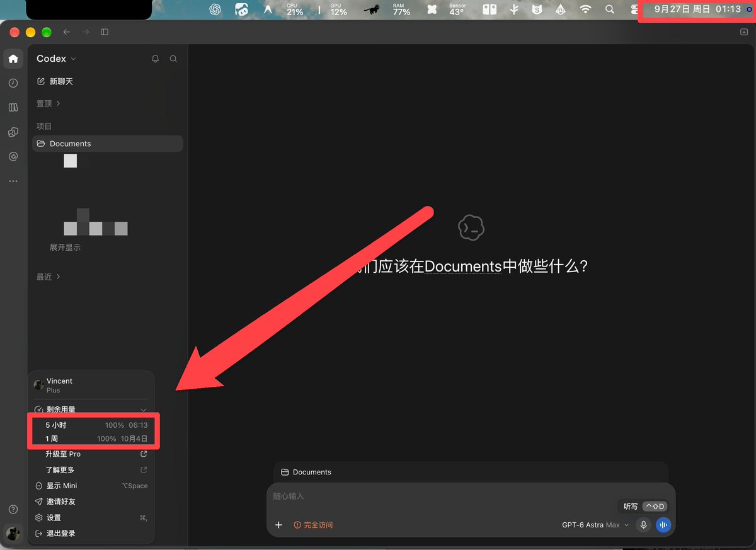Click the Vincent Plus account header

pyautogui.click(x=91, y=385)
